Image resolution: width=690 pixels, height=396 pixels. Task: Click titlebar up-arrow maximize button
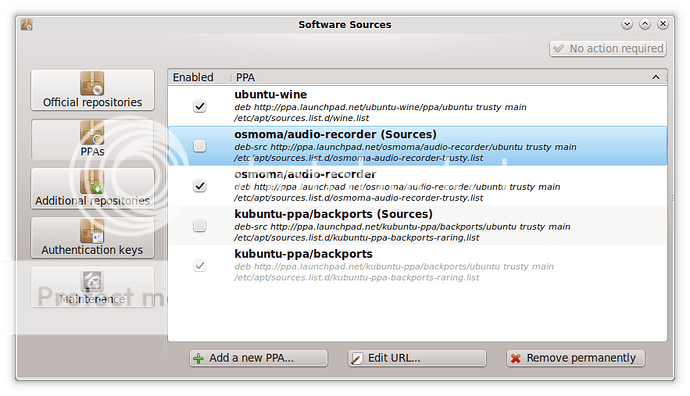[645, 24]
